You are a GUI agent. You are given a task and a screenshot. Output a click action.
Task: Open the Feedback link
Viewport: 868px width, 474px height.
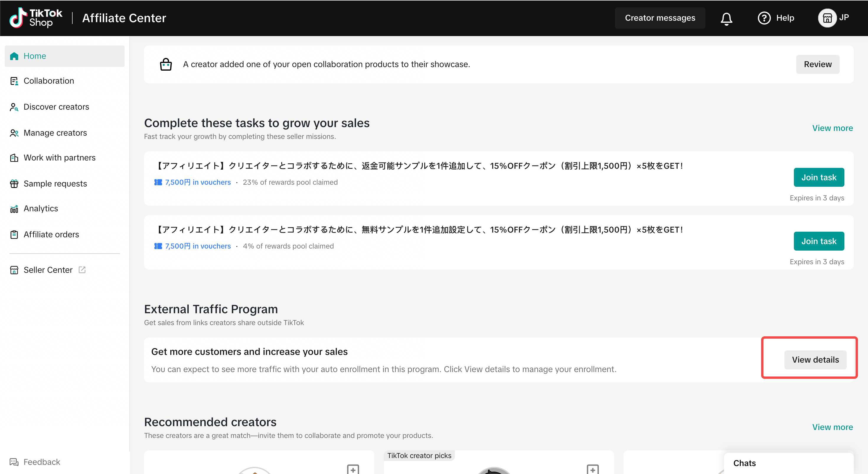[x=42, y=462]
